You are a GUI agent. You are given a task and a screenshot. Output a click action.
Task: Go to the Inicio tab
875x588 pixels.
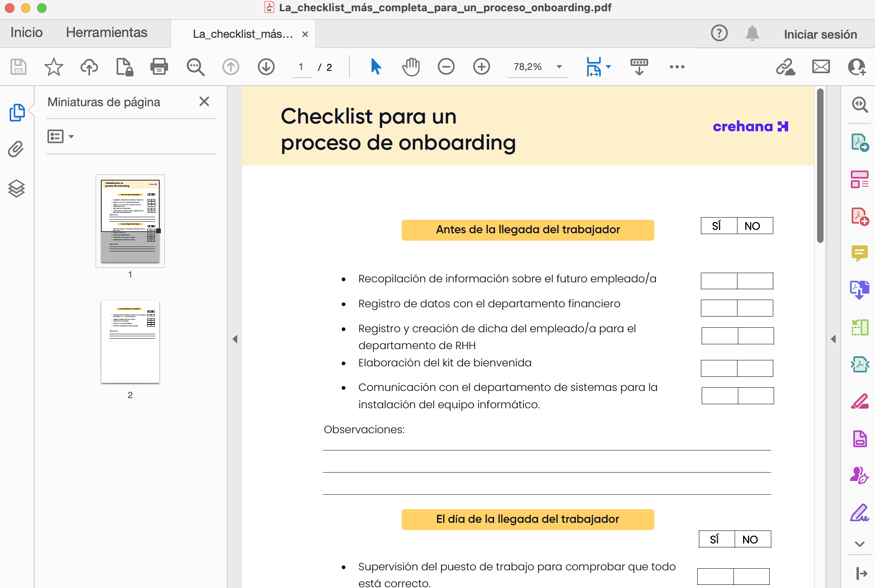[26, 33]
